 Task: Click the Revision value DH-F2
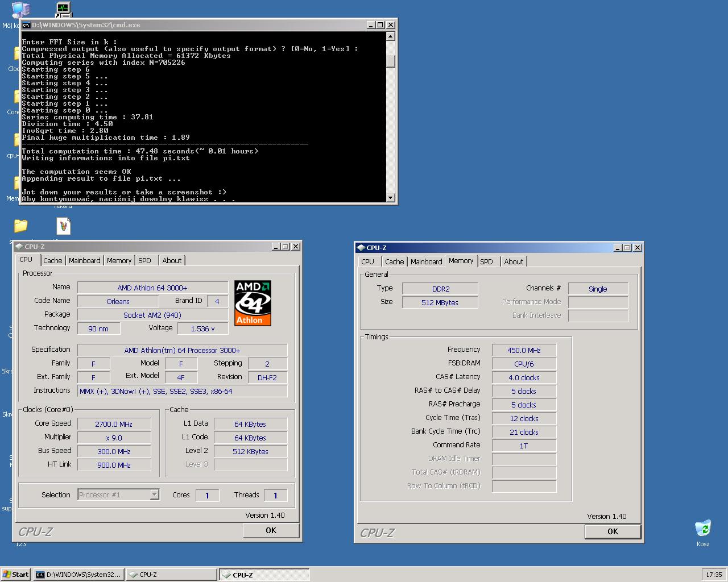tap(267, 377)
